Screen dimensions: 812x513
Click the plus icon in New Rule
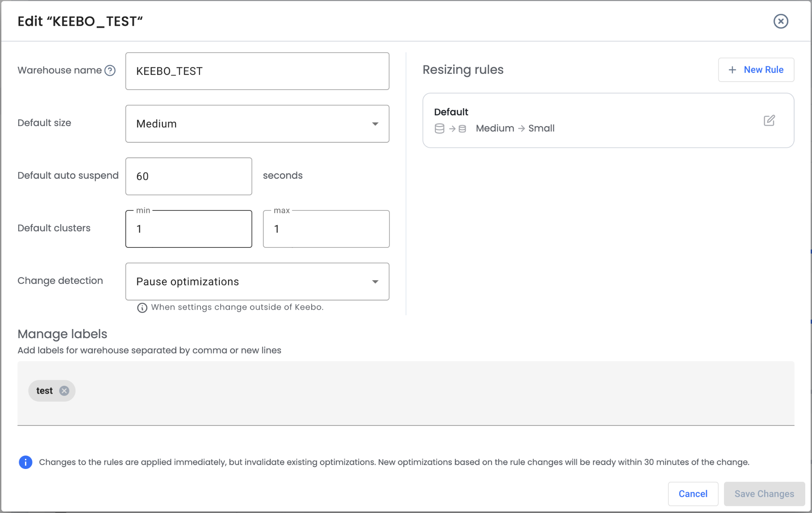click(x=732, y=70)
